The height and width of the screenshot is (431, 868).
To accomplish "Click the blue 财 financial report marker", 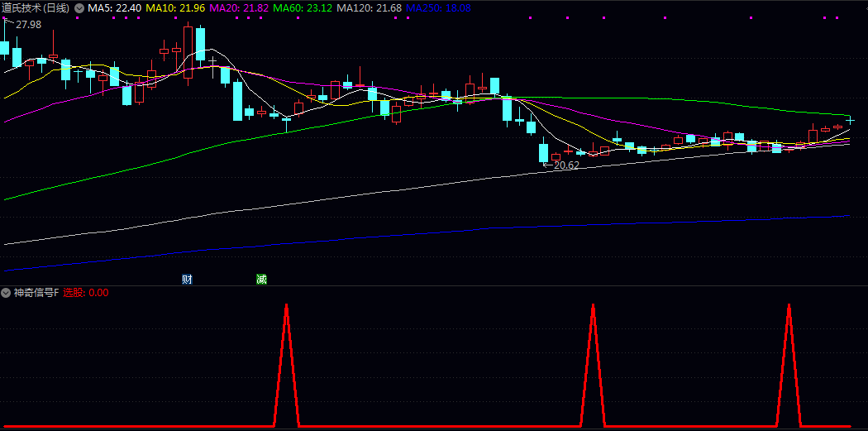I will [187, 280].
